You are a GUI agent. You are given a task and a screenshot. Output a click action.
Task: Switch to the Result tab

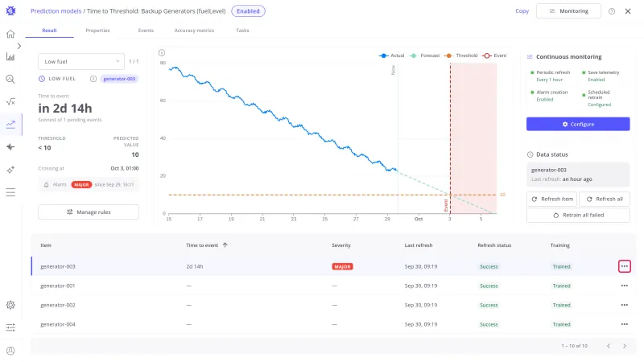click(x=49, y=31)
